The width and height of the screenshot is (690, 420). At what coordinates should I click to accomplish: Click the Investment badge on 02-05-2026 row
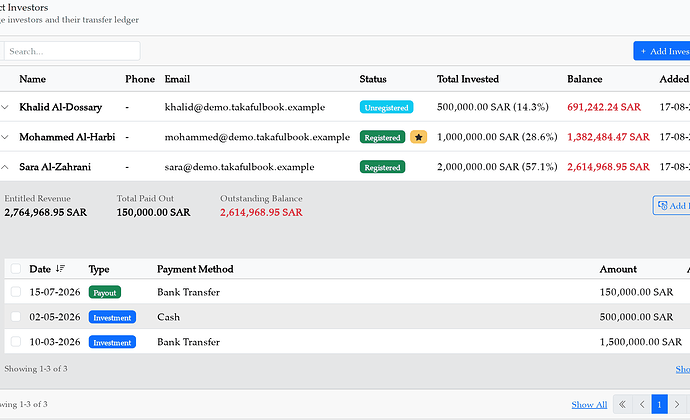[112, 317]
